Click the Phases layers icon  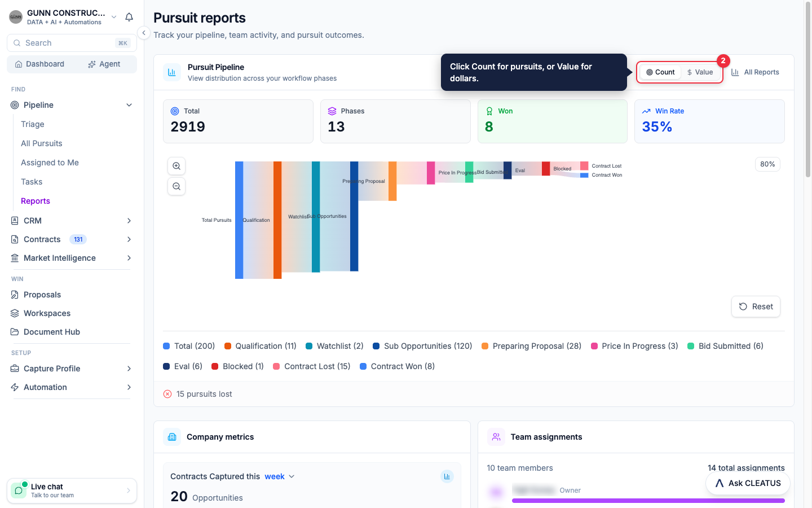point(332,111)
